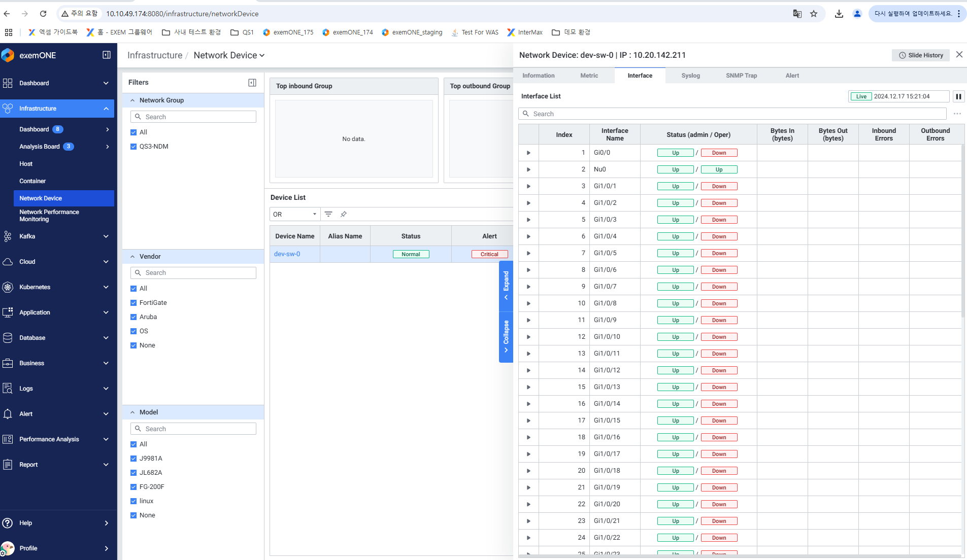
Task: Collapse the Vendor filter section
Action: pos(132,257)
